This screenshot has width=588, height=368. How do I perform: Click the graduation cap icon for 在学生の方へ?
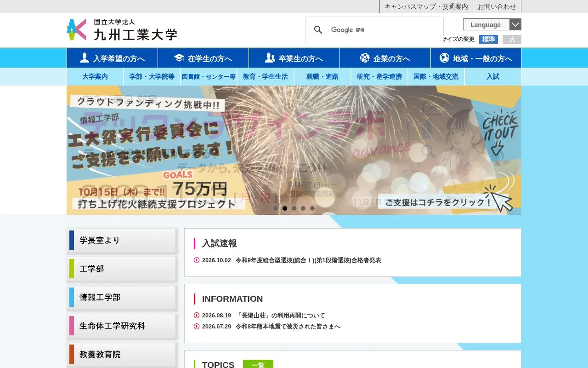(179, 58)
